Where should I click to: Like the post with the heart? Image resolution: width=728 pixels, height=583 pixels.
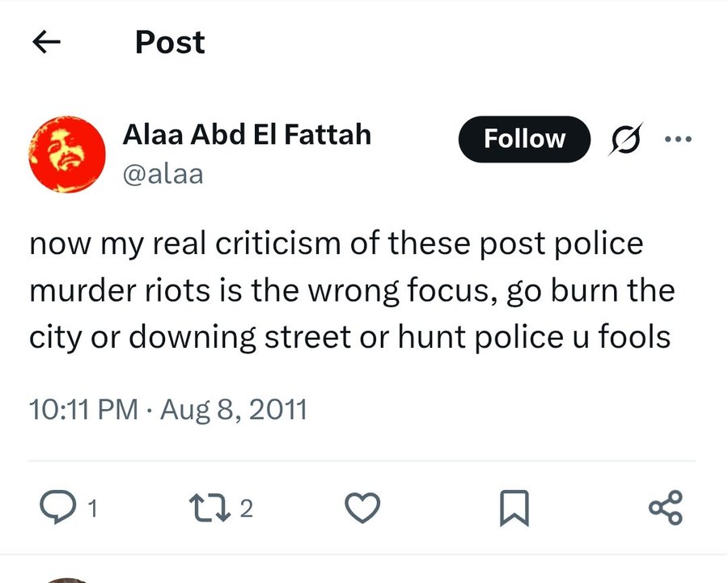(362, 507)
